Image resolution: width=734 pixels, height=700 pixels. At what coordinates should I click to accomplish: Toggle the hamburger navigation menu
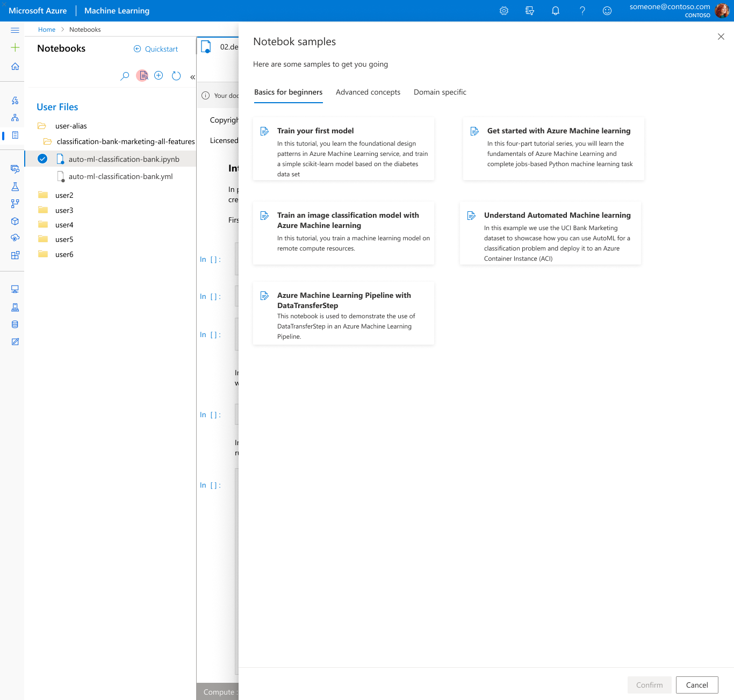[15, 30]
